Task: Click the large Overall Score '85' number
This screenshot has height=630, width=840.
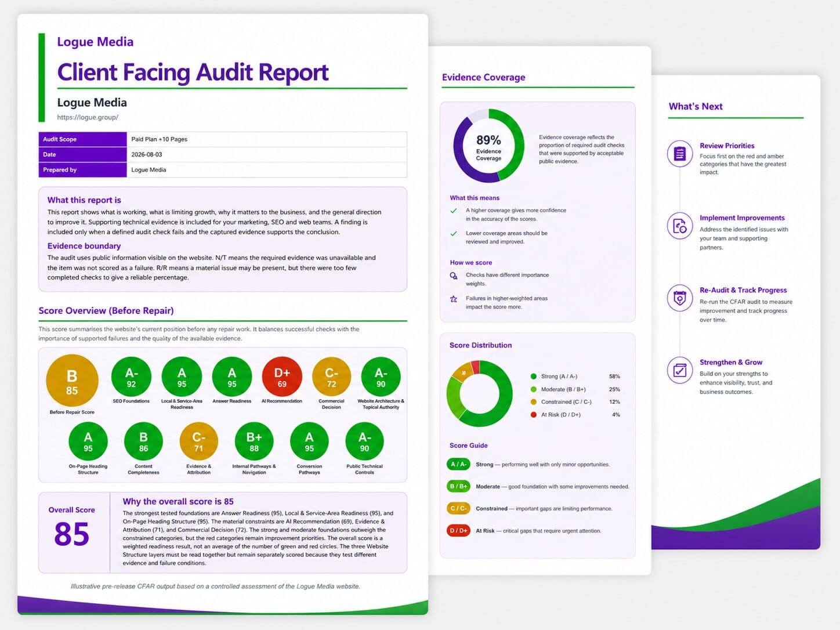Action: [x=72, y=534]
